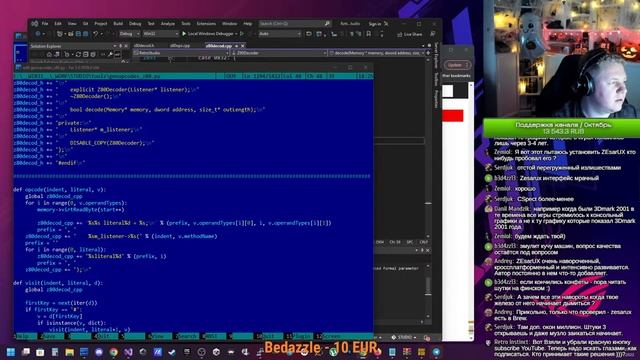Open the Help menu in Visual Studio

pyautogui.click(x=247, y=24)
